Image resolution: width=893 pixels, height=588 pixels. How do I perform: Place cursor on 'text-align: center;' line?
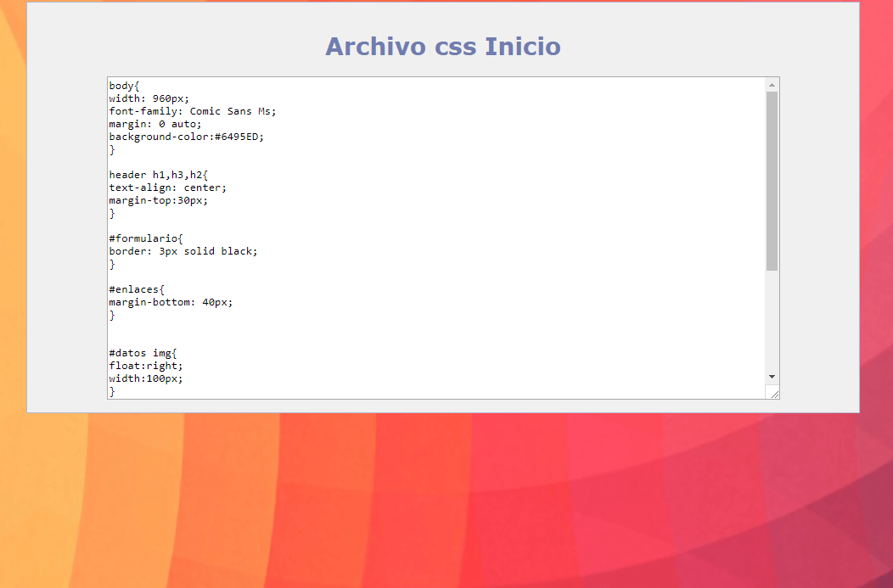click(x=167, y=188)
